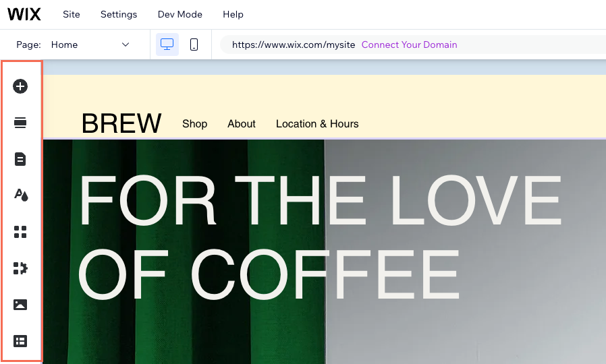
Task: Open the Help menu
Action: [233, 14]
